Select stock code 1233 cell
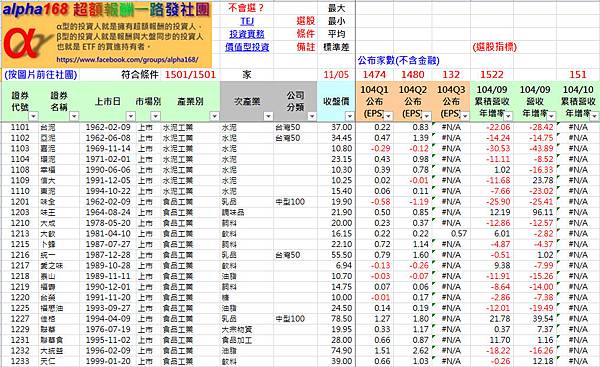The height and width of the screenshot is (367, 600). click(20, 361)
